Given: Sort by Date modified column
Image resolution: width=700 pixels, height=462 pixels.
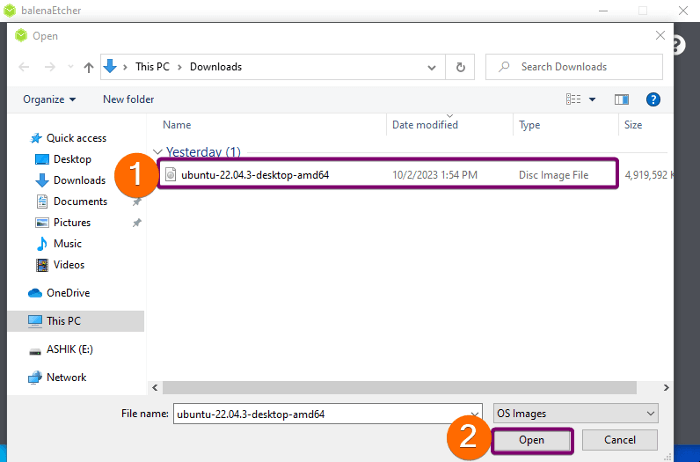Looking at the screenshot, I should tap(425, 125).
